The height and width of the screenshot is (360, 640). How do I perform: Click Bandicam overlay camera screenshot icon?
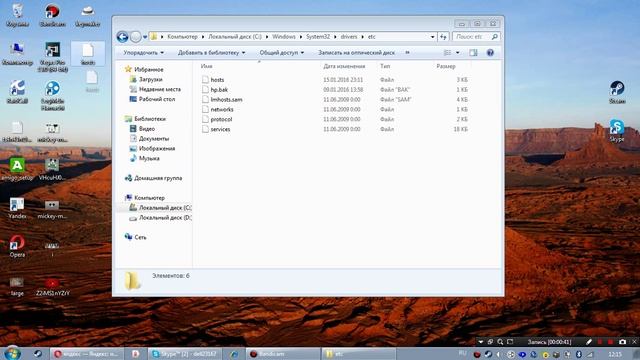(x=622, y=342)
